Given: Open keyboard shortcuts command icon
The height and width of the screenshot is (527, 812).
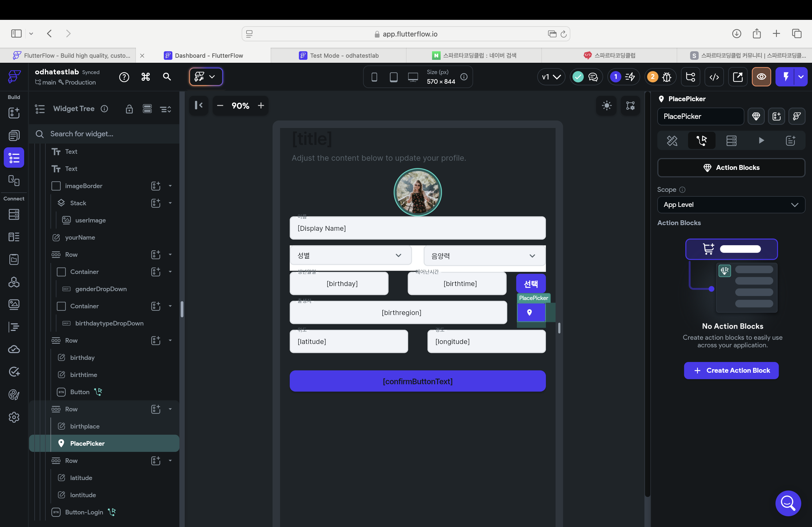Looking at the screenshot, I should [146, 77].
